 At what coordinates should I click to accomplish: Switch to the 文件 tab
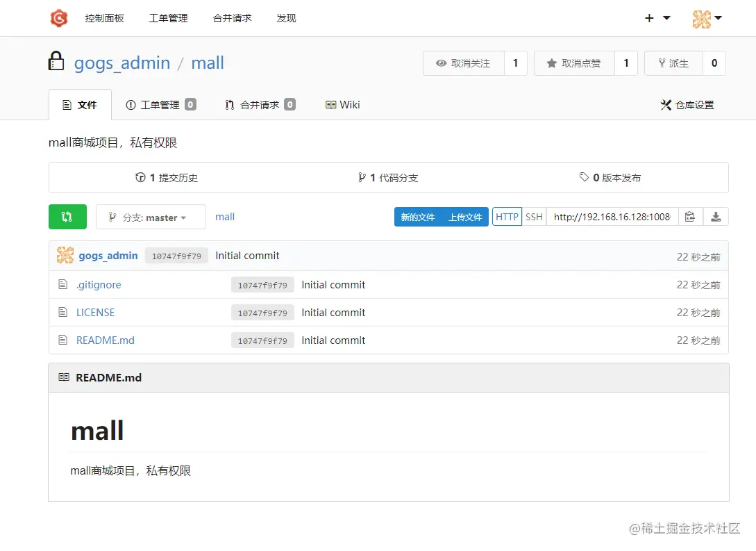tap(80, 105)
